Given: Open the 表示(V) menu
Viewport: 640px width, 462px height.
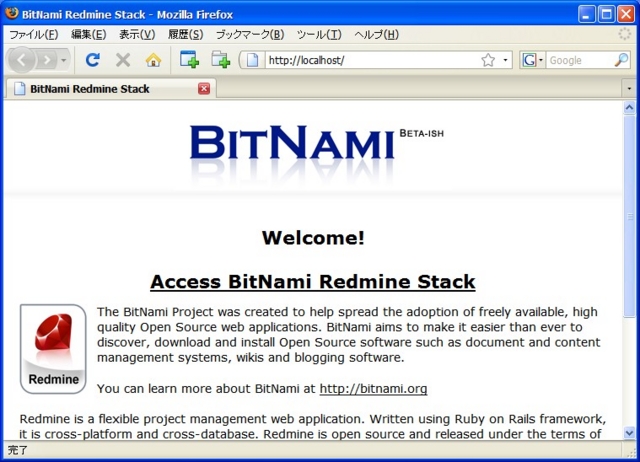Looking at the screenshot, I should 137,35.
